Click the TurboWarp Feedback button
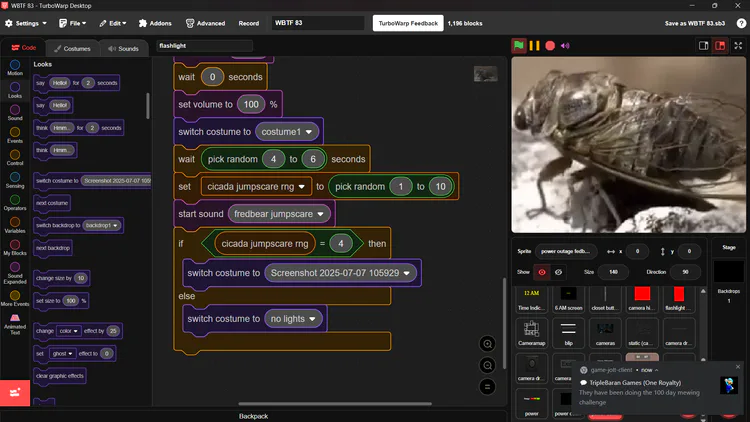The height and width of the screenshot is (422, 750). click(408, 23)
